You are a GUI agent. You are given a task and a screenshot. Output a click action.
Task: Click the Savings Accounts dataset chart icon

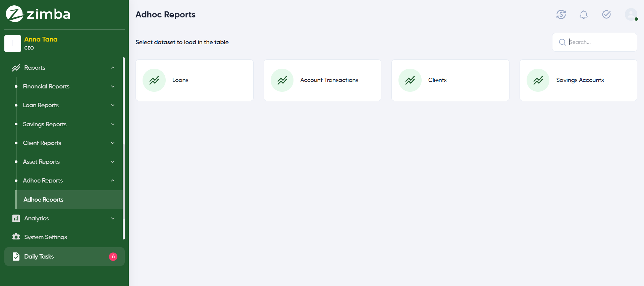(x=538, y=80)
